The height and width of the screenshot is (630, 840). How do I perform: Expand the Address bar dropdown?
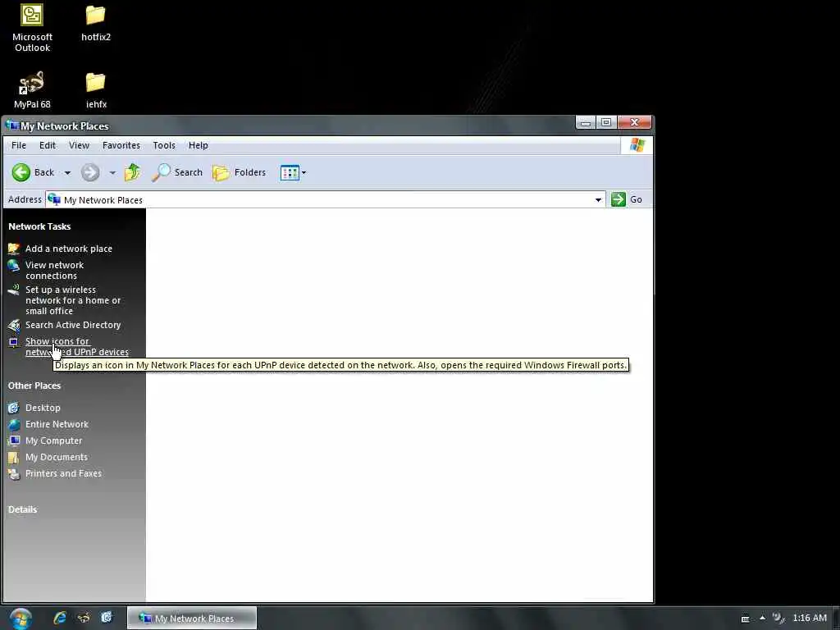[x=598, y=200]
